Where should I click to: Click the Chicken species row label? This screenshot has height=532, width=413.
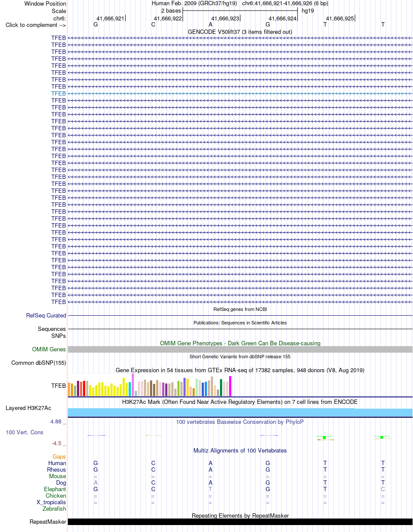coord(56,496)
